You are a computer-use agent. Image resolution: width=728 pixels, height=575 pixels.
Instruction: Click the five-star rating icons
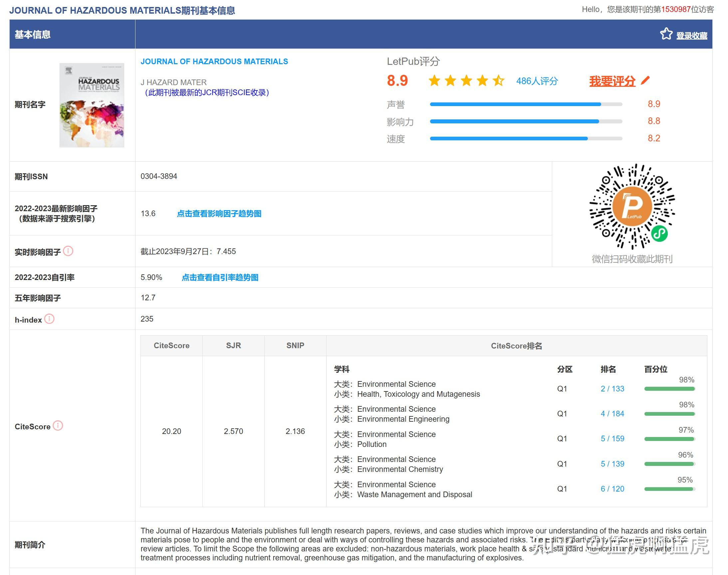(466, 81)
